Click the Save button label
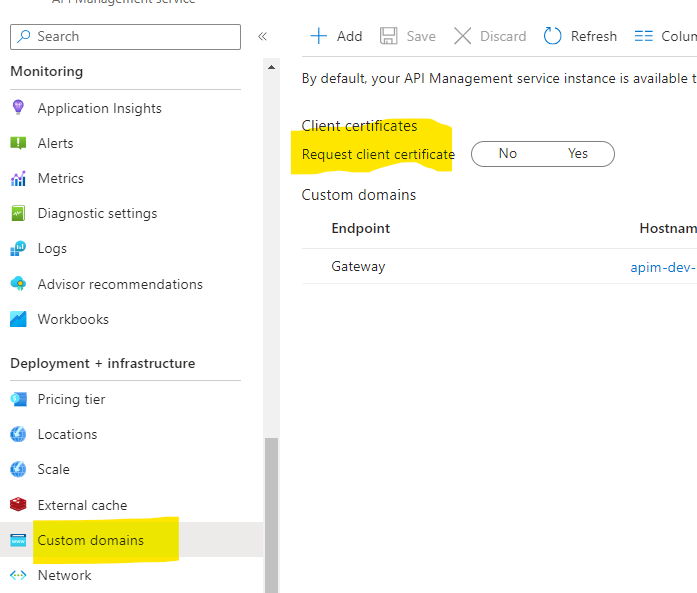The width and height of the screenshot is (697, 593). (x=421, y=36)
